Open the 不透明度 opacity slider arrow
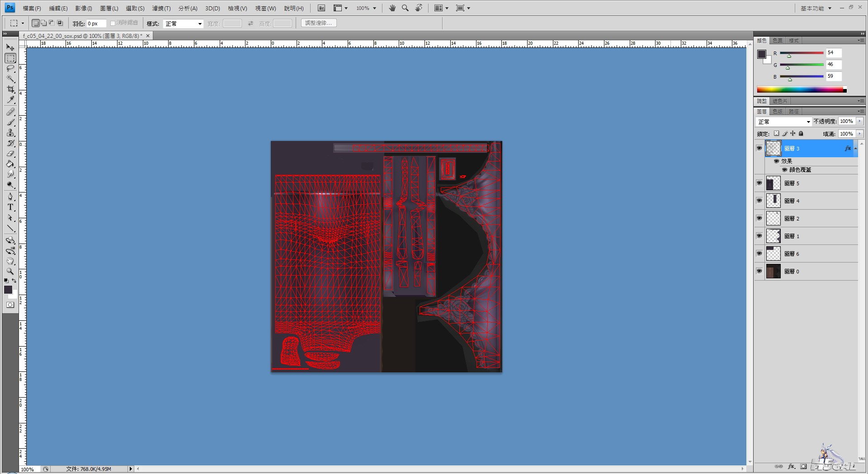The width and height of the screenshot is (868, 474). point(859,122)
